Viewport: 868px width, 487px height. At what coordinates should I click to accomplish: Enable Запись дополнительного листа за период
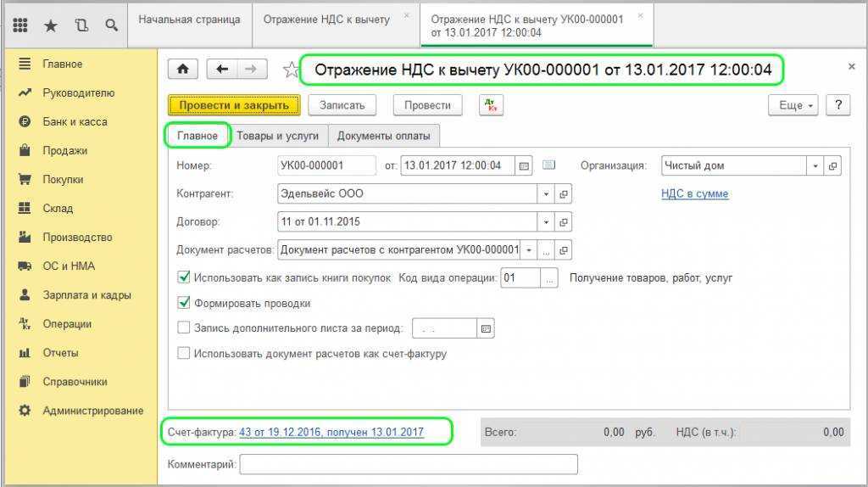tap(183, 327)
